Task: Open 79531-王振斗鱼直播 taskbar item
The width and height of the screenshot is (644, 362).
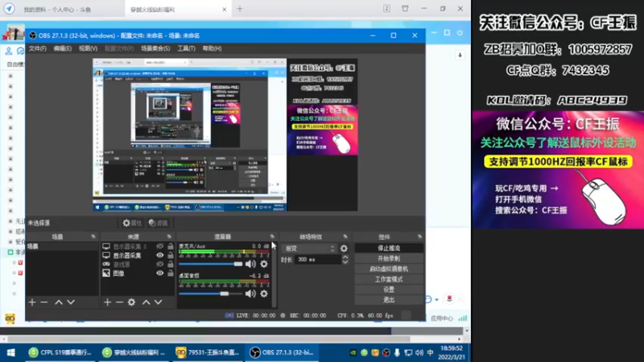Action: click(x=208, y=352)
